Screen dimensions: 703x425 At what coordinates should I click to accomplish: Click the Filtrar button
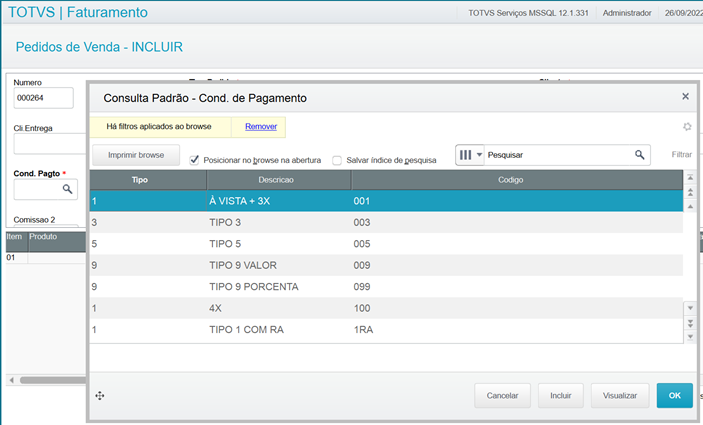coord(681,155)
